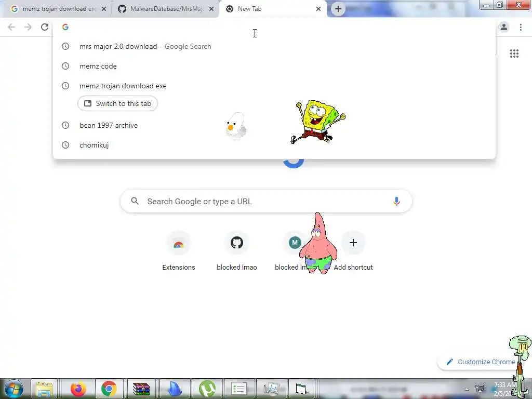532x399 pixels.
Task: Click the Chrome taskbar icon
Action: coord(109,389)
